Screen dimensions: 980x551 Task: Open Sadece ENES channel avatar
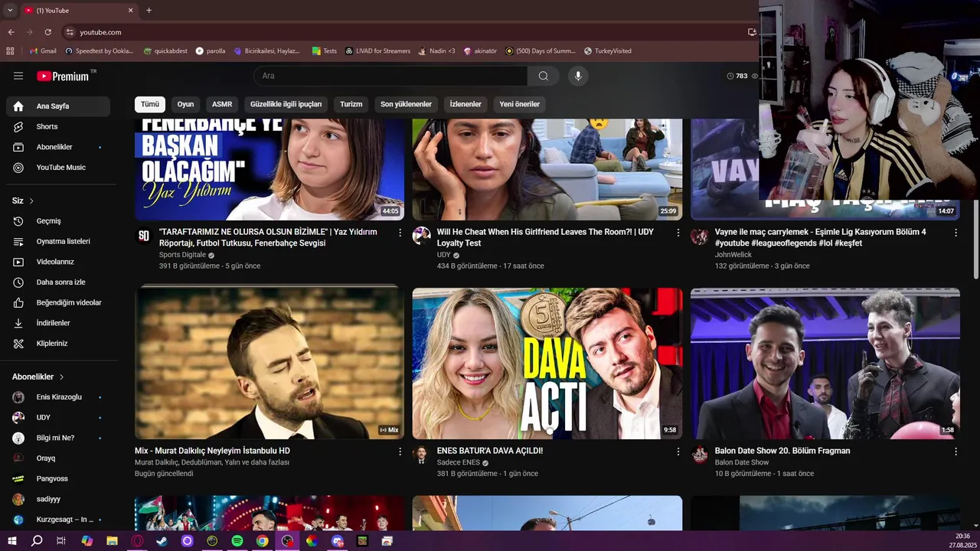click(421, 455)
